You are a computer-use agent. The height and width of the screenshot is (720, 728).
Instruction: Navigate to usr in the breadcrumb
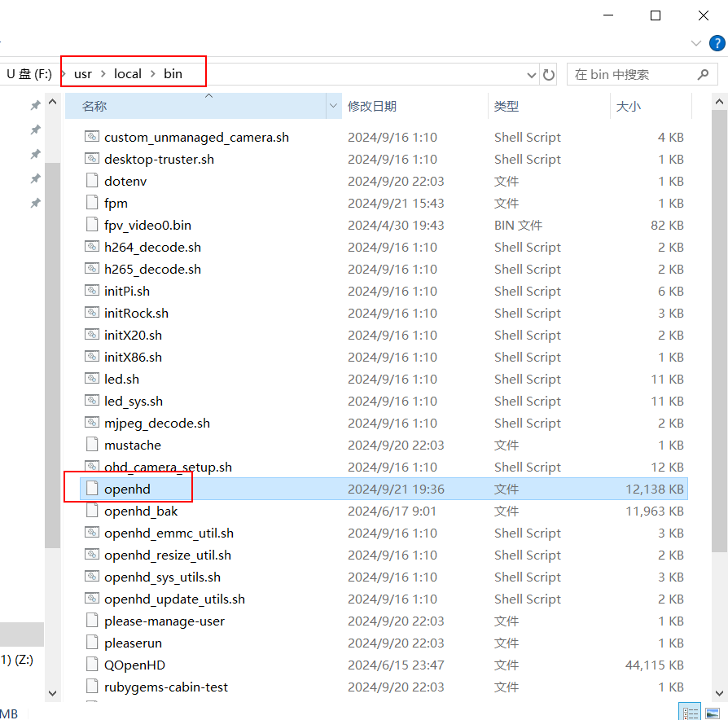pos(83,74)
